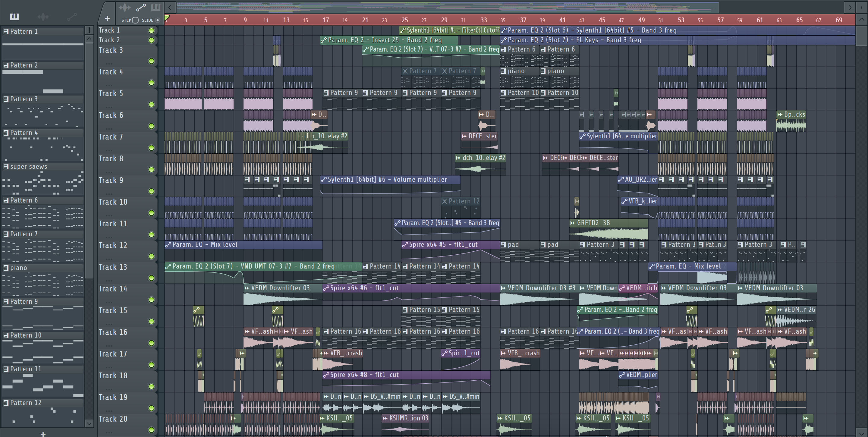Viewport: 868px width, 437px height.
Task: Open Track 3 options dots
Action: 108,63
